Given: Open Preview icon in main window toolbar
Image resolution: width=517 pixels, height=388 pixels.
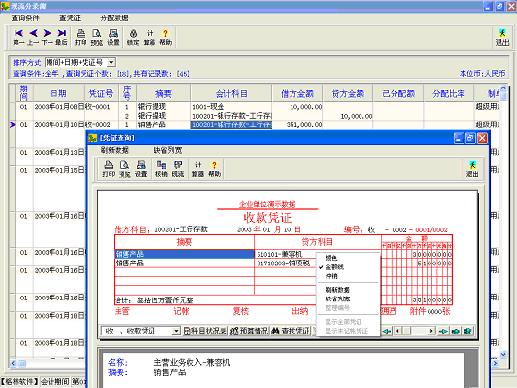Looking at the screenshot, I should (97, 37).
